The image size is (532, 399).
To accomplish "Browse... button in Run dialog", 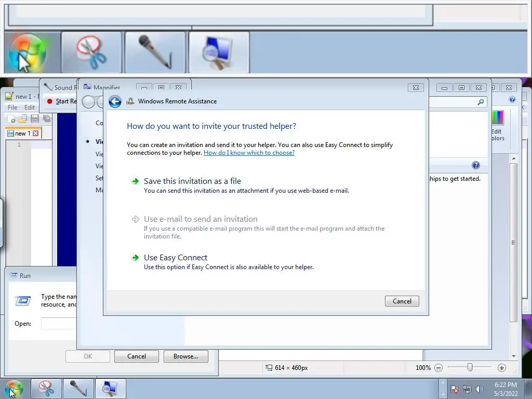I will pyautogui.click(x=185, y=356).
